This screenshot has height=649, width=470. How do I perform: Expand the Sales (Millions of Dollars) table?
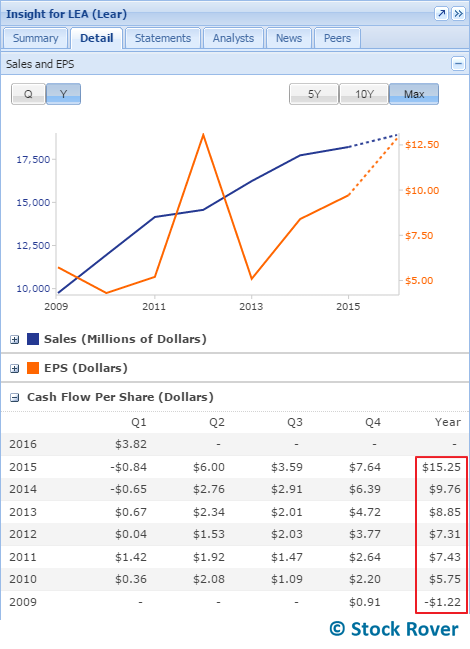[x=14, y=339]
